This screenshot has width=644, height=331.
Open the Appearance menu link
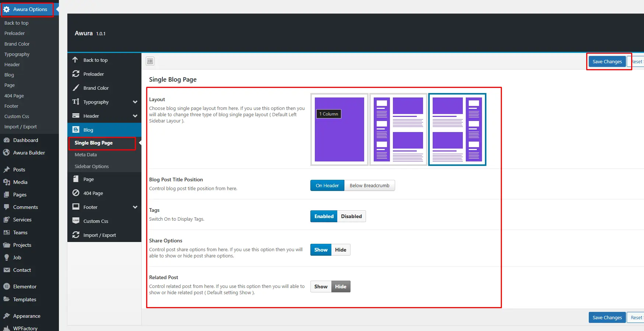tap(27, 316)
